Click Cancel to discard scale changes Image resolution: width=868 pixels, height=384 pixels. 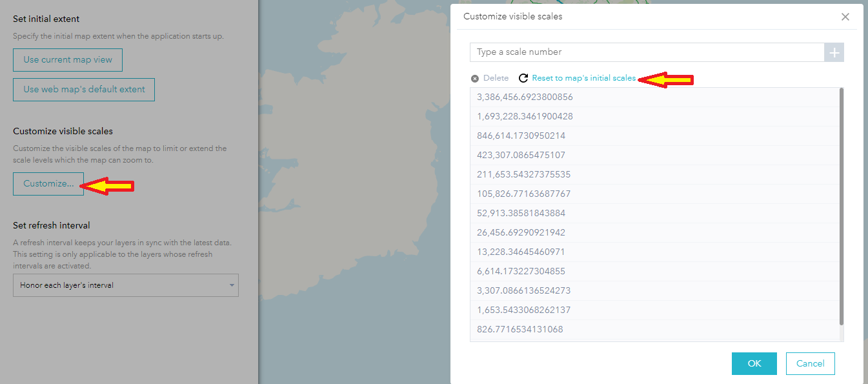coord(810,363)
